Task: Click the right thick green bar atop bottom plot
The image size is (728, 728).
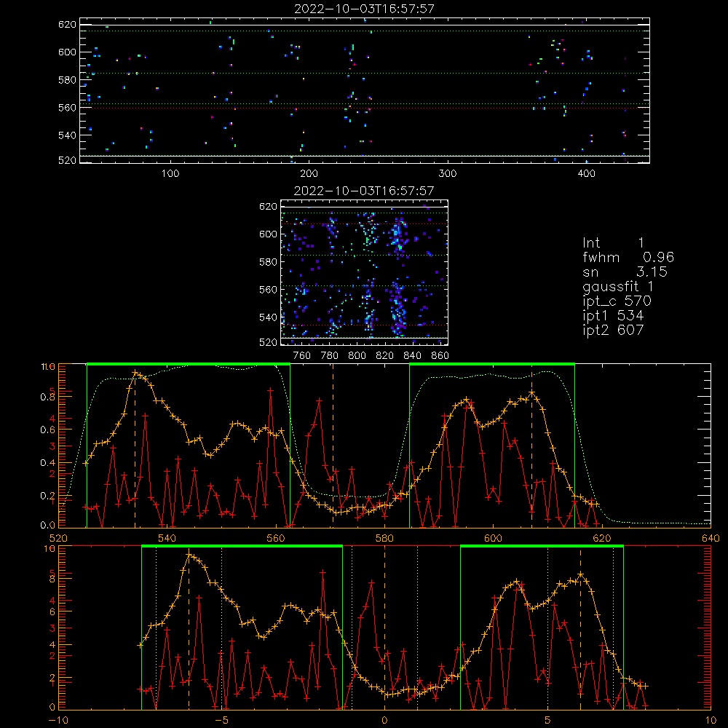Action: point(542,547)
